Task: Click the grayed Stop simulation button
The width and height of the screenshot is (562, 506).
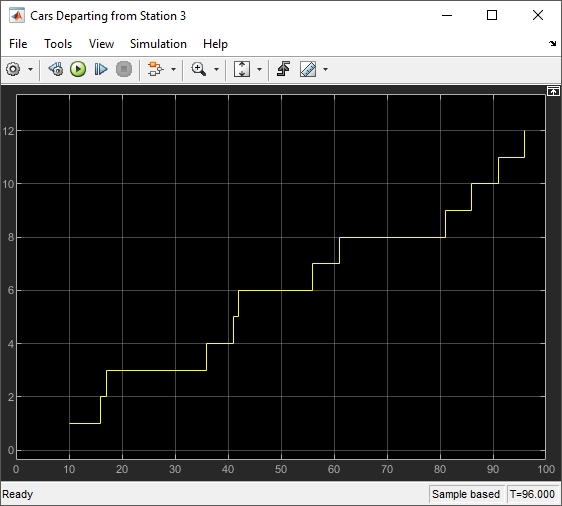Action: click(x=124, y=69)
